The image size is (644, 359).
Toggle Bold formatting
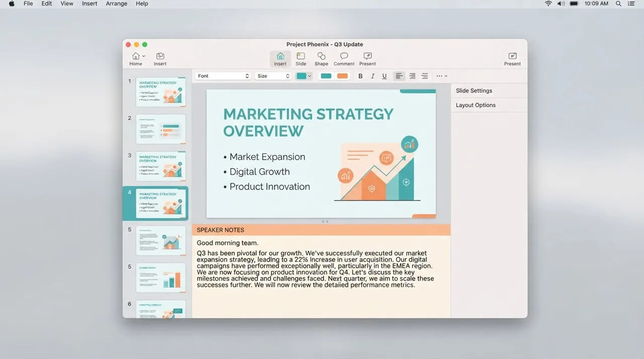click(x=360, y=76)
